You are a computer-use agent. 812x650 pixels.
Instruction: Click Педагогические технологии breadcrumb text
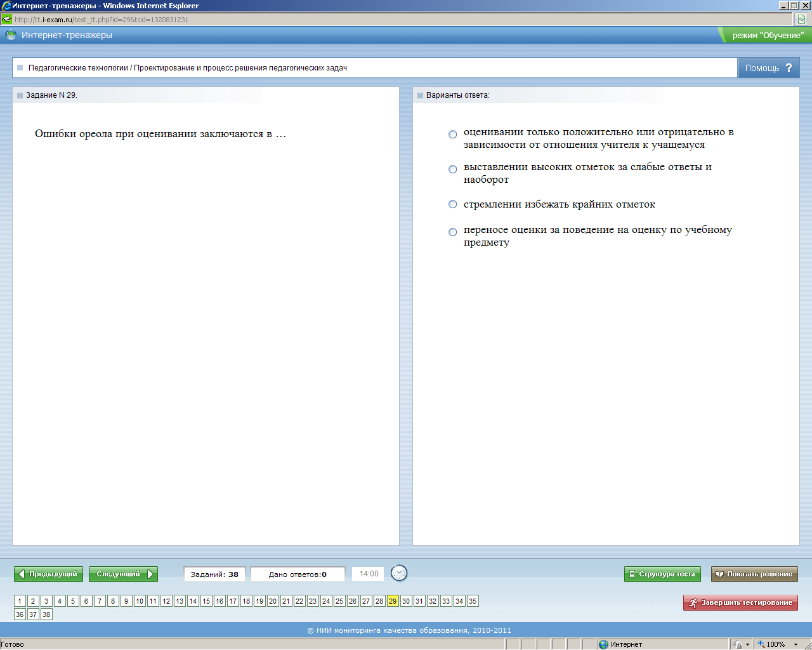click(78, 68)
